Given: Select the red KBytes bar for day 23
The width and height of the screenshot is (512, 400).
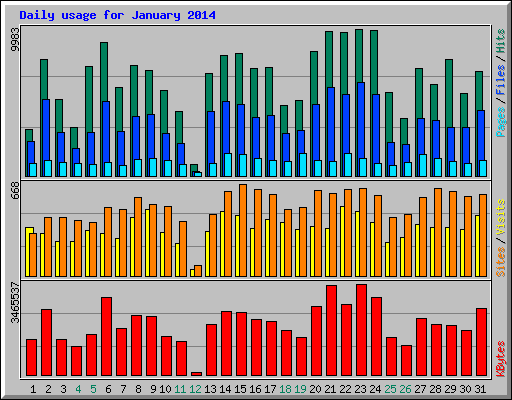Looking at the screenshot, I should (x=361, y=330).
